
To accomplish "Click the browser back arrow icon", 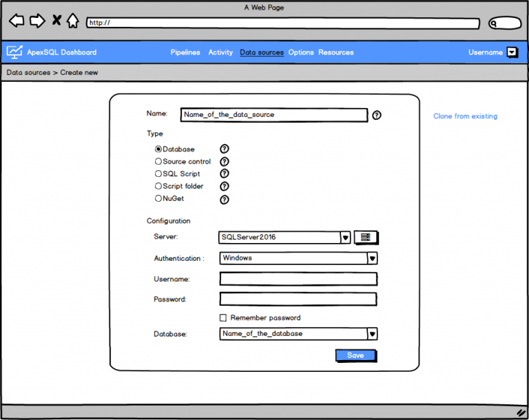I will point(17,21).
